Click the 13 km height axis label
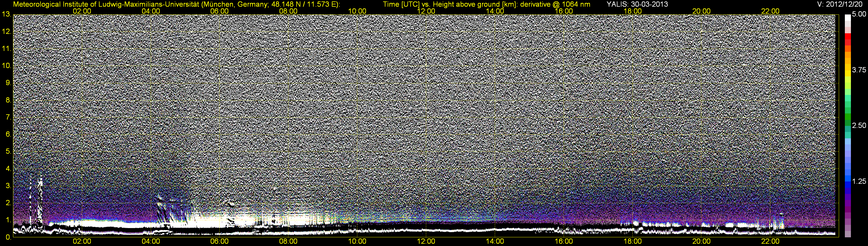The width and height of the screenshot is (868, 246). click(6, 14)
